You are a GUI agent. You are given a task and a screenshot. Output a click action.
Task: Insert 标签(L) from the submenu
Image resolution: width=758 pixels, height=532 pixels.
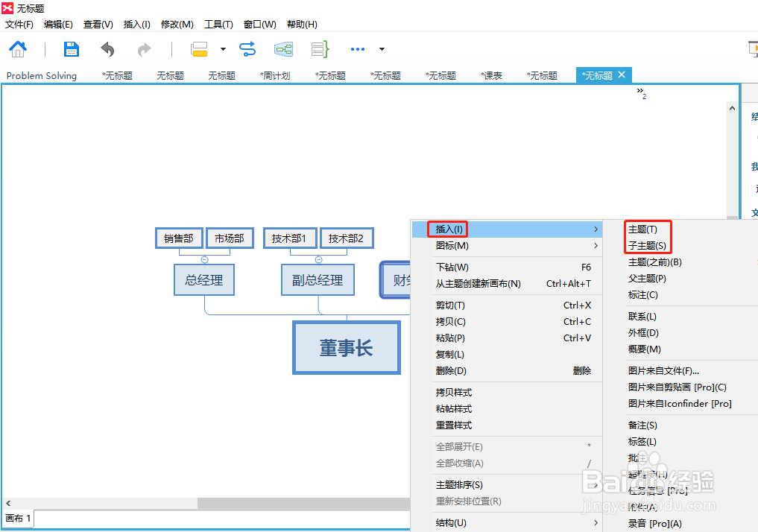[x=642, y=442]
